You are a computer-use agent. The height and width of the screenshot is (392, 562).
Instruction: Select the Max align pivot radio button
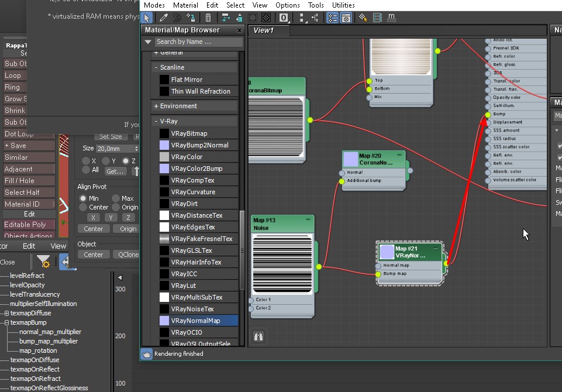(x=116, y=199)
